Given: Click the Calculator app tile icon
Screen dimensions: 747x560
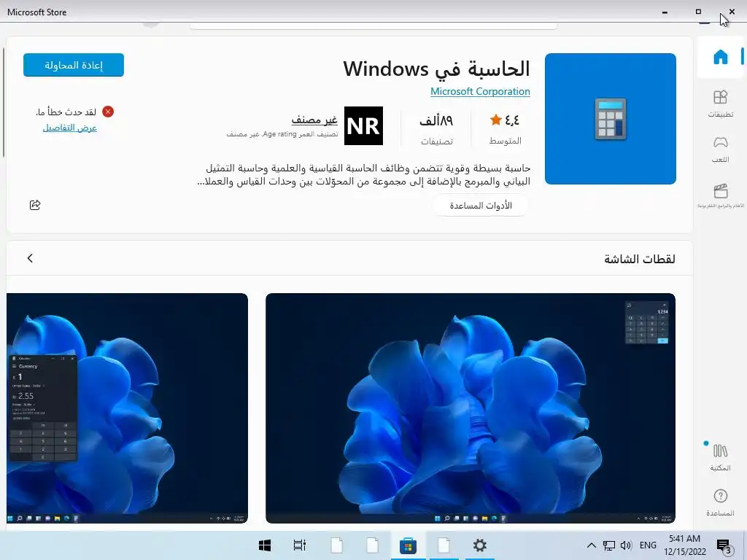Looking at the screenshot, I should (611, 119).
